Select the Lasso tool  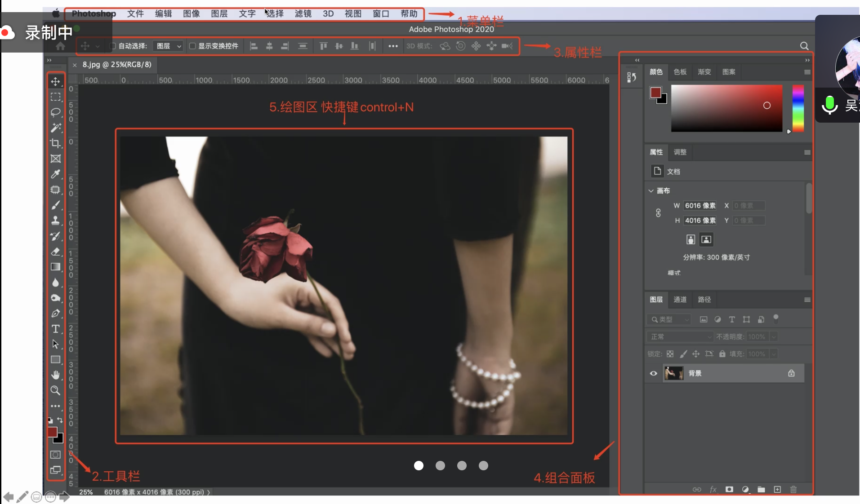point(55,112)
